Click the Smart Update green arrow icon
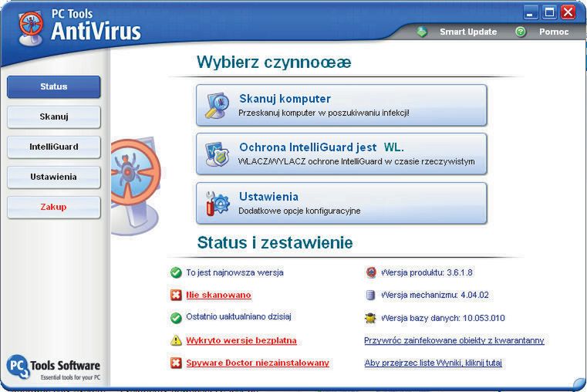Image resolution: width=587 pixels, height=392 pixels. click(422, 32)
